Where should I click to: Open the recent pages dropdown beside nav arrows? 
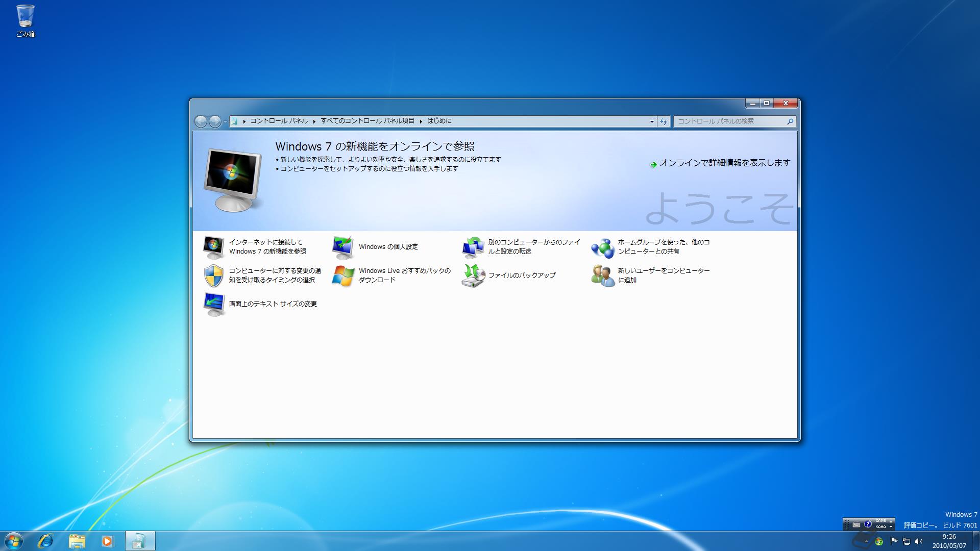[225, 122]
